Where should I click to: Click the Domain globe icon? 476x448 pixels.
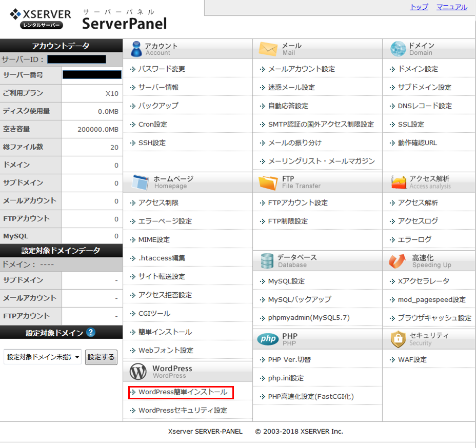point(398,49)
